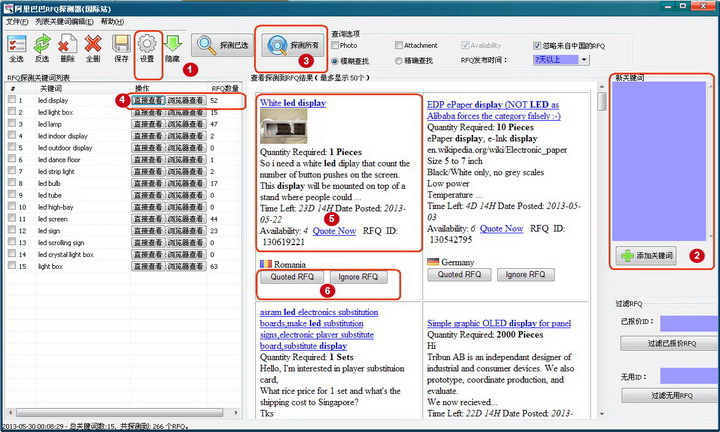
Task: Click the 已报价ID input field
Action: pos(690,323)
